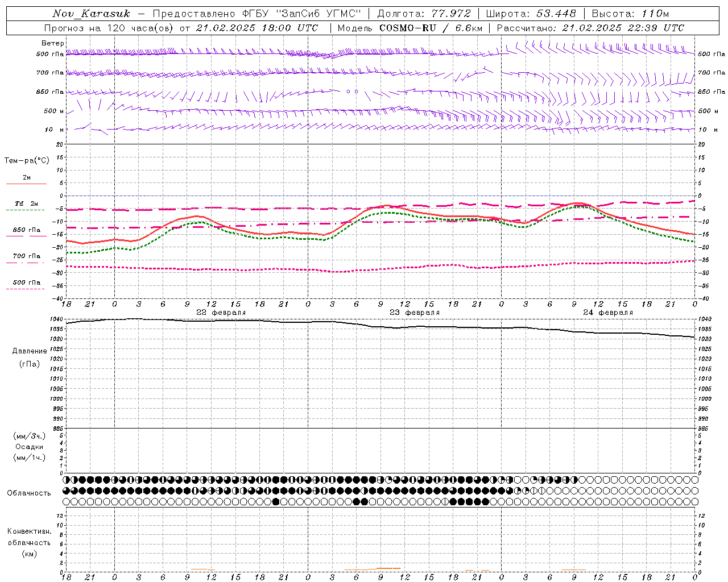
Task: Click the 700 гПа temperature legend entry
Action: point(27,256)
